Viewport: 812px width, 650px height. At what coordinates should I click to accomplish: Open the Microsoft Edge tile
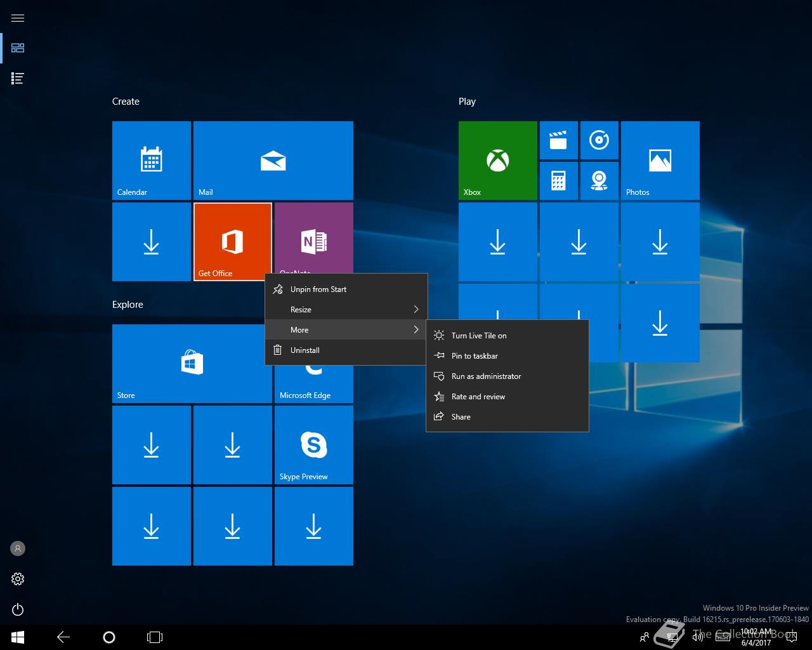314,384
